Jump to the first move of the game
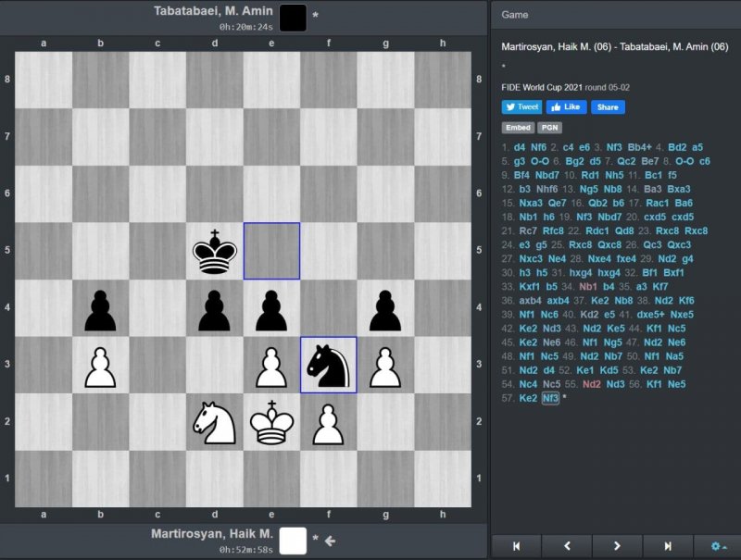Image resolution: width=741 pixels, height=560 pixels. (x=516, y=546)
